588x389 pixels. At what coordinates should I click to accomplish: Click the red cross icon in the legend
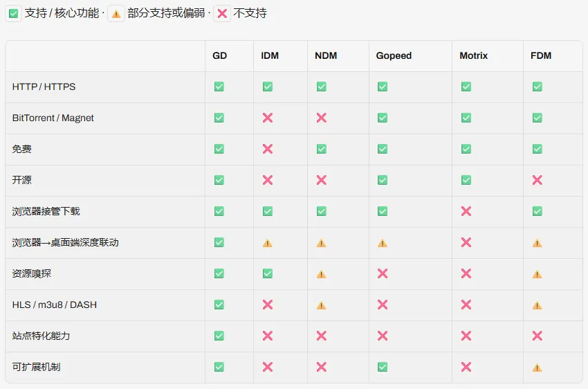[x=222, y=14]
